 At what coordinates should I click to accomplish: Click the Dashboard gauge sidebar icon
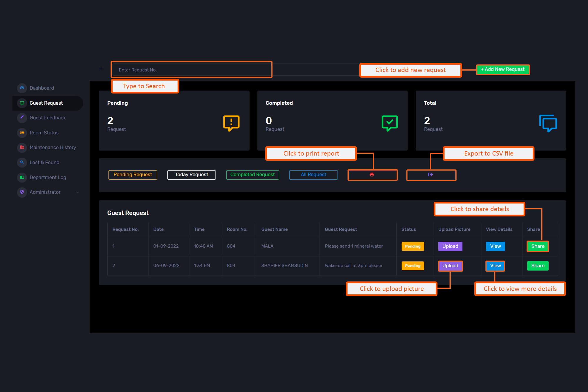pyautogui.click(x=22, y=88)
